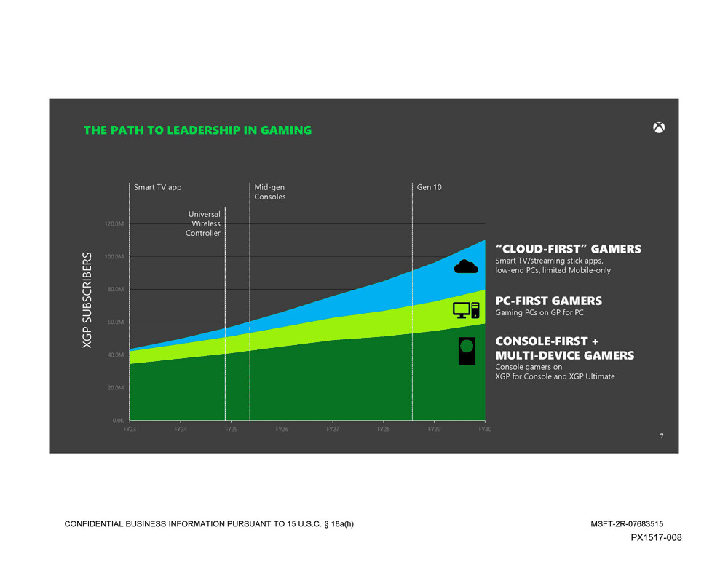Click the FY24 x-axis label
Screen dimensions: 728x562
pyautogui.click(x=181, y=430)
